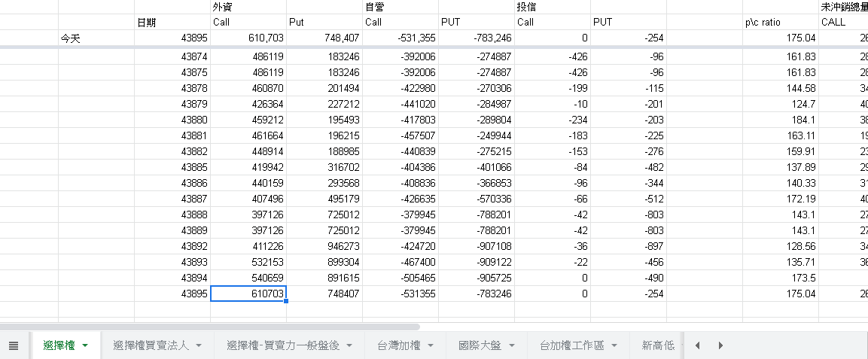Switch to the 新高低 sheet tab
Screen dimensions: 868x359
point(658,345)
